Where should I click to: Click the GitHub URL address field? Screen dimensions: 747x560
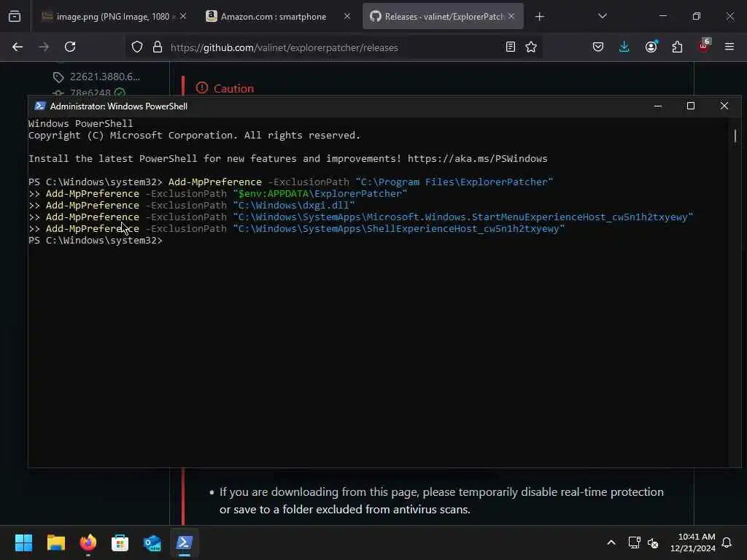[x=284, y=47]
